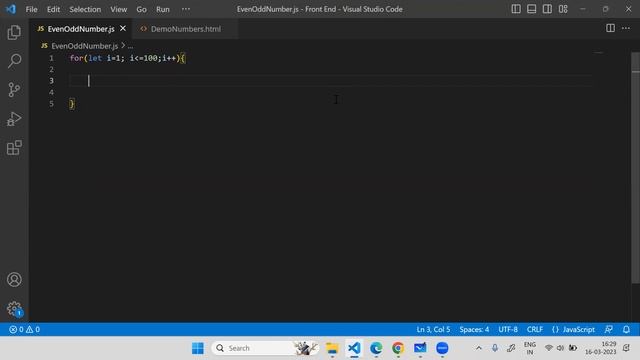Screen dimensions: 640x360
Task: Open Customize Layout icon in title bar
Action: point(563,9)
